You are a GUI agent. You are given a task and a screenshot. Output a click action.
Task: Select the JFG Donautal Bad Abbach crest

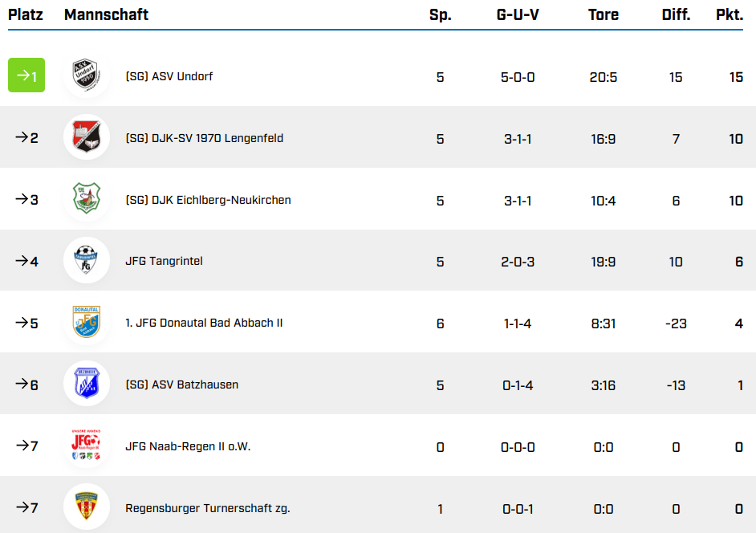(x=86, y=323)
